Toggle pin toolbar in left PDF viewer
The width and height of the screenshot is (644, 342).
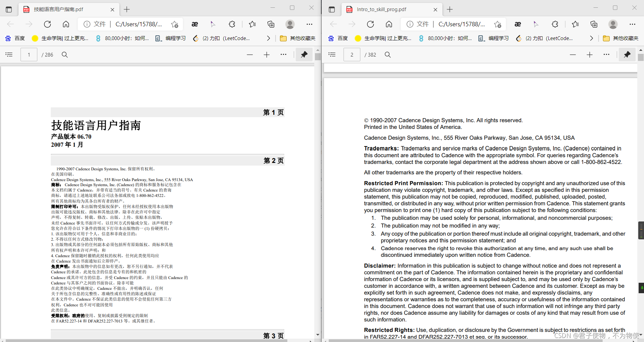point(304,55)
